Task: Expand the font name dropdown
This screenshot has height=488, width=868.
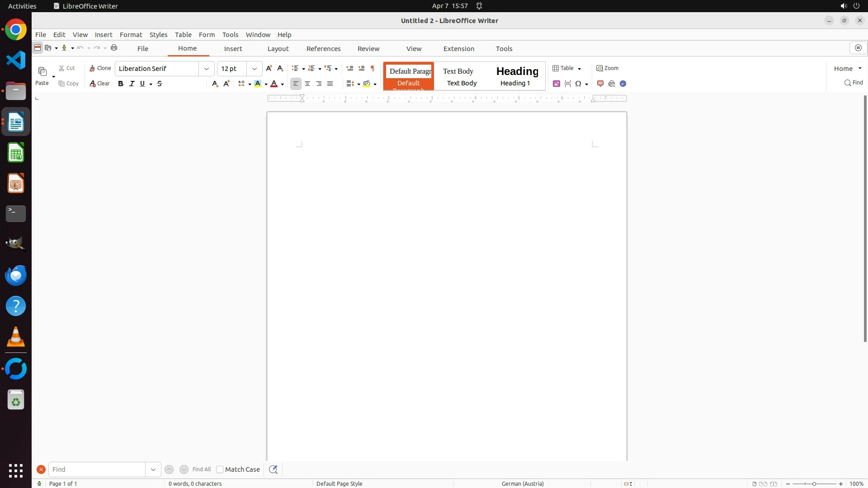Action: [x=207, y=69]
